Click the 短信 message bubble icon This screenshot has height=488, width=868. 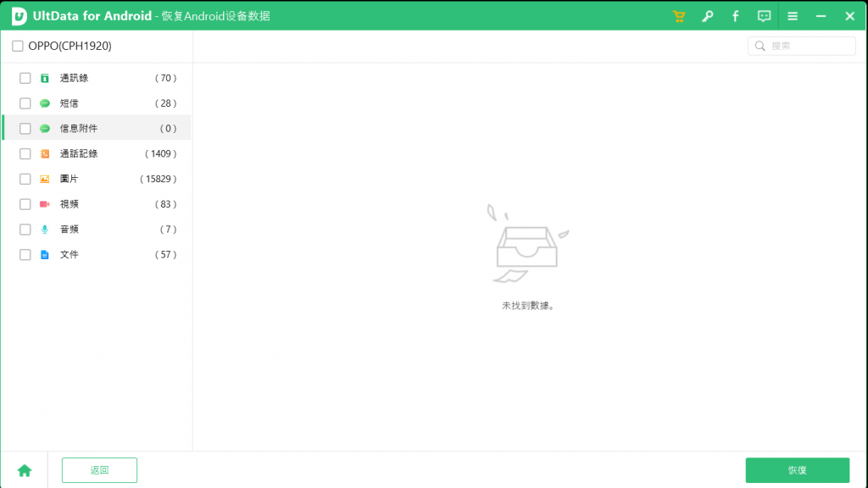45,103
